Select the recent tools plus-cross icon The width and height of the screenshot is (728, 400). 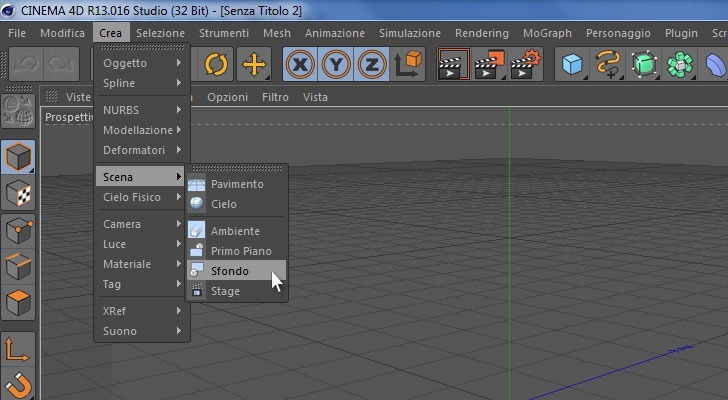(x=254, y=64)
